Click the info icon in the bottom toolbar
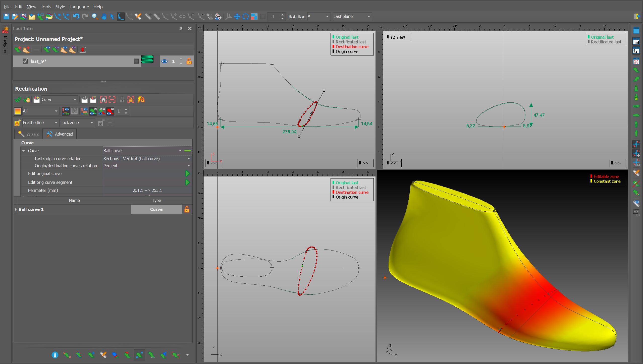This screenshot has height=364, width=643. coord(55,355)
